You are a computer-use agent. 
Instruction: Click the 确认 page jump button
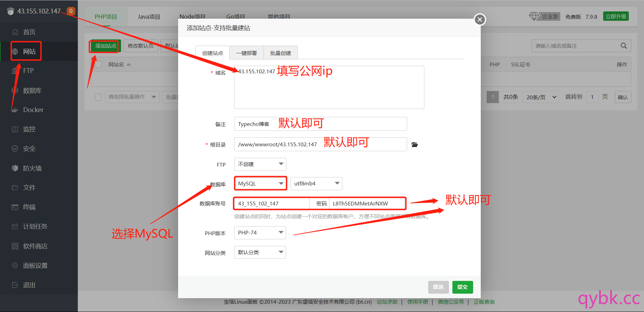pyautogui.click(x=623, y=97)
